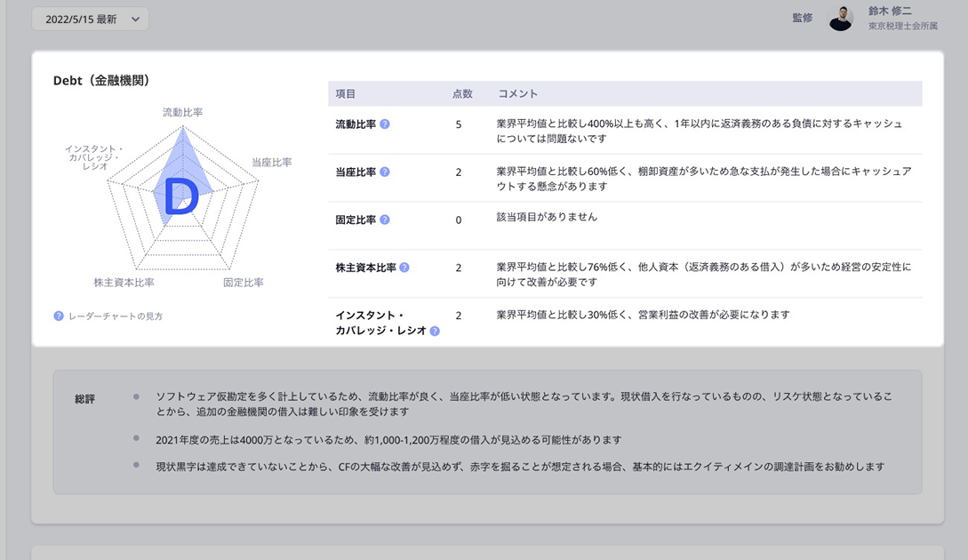Click the help icon beside 固定比率 in the table
The width and height of the screenshot is (968, 560).
coord(385,220)
